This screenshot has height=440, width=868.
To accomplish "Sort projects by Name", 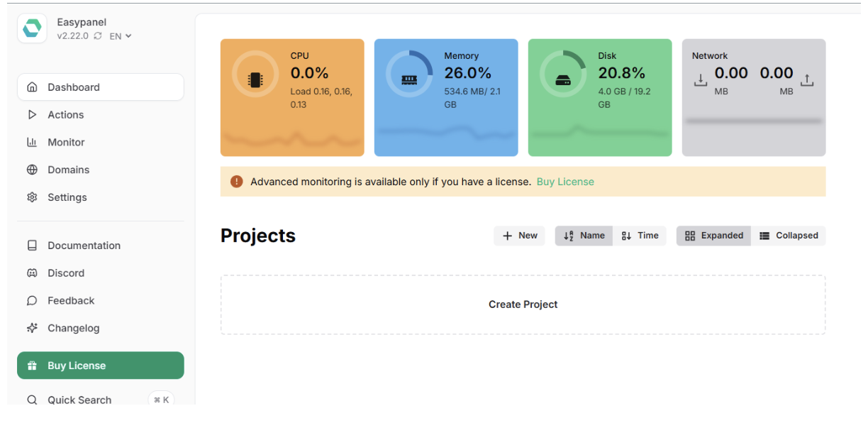I will click(584, 236).
